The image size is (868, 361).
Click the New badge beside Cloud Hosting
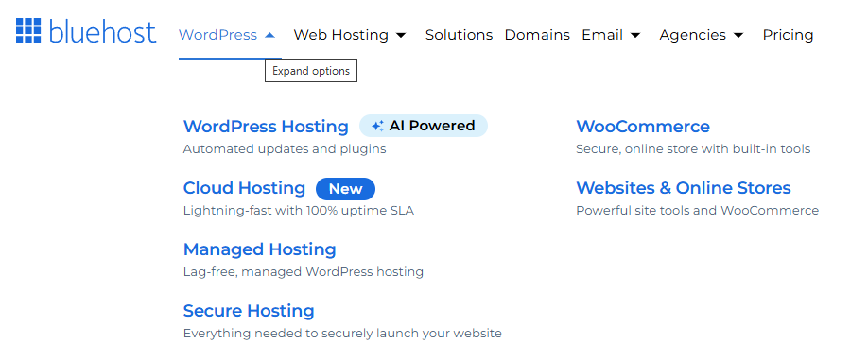[x=345, y=189]
